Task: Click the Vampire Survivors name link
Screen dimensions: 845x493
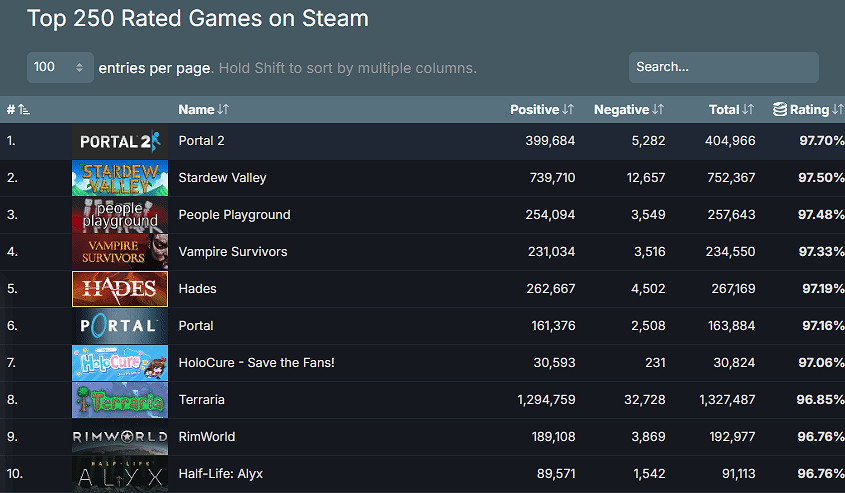Action: (232, 252)
